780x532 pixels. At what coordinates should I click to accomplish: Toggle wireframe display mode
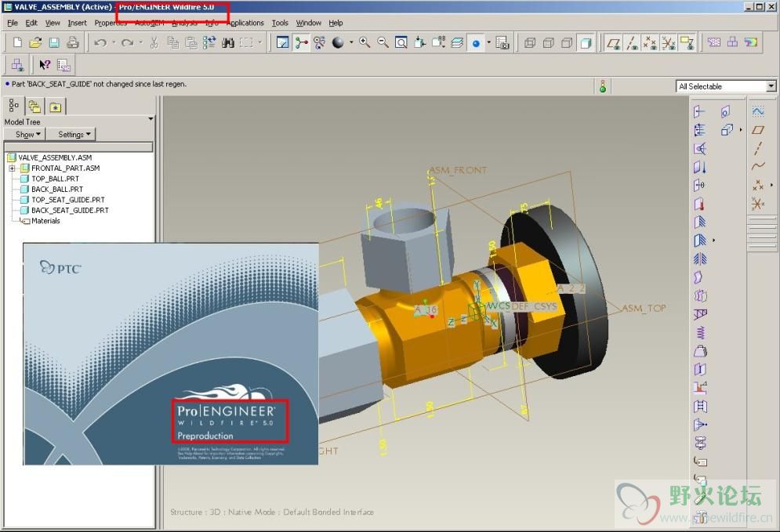click(x=530, y=43)
